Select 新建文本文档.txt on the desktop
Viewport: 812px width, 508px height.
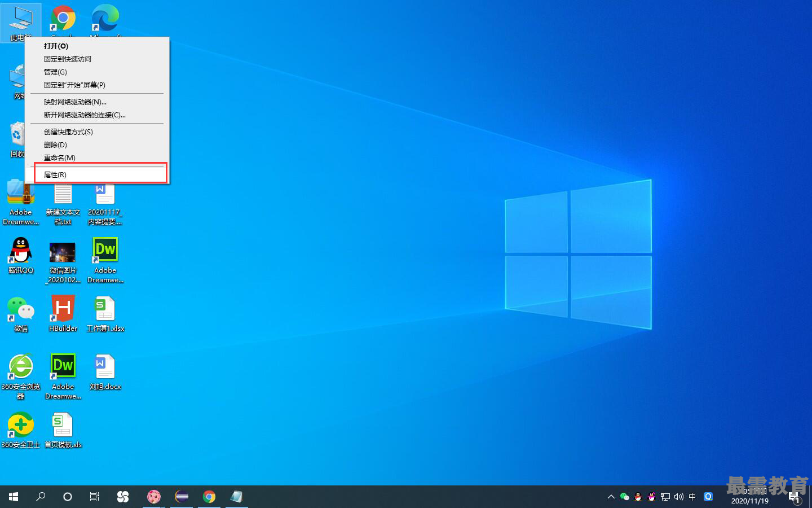[x=63, y=203]
